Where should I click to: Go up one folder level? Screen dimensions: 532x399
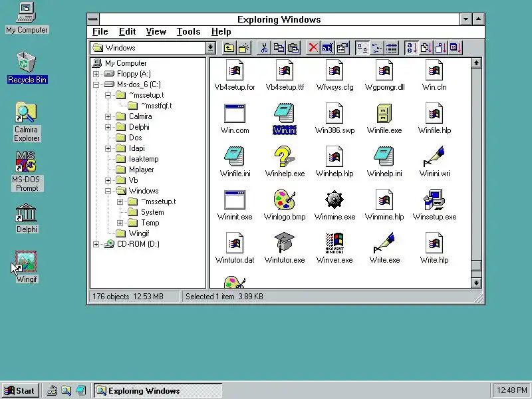click(x=229, y=48)
